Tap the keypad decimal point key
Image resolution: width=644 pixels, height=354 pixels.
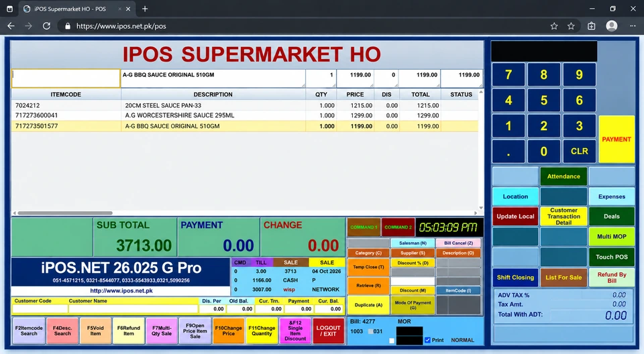(x=508, y=151)
